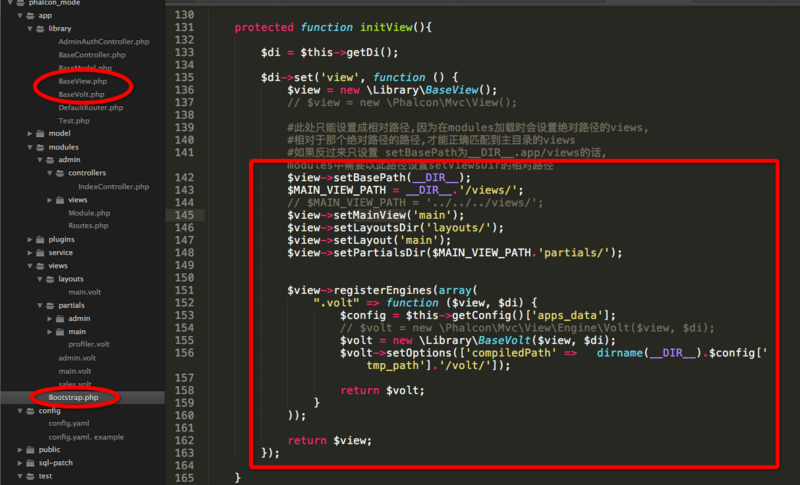
Task: Expand the model folder arrow
Action: 30,134
